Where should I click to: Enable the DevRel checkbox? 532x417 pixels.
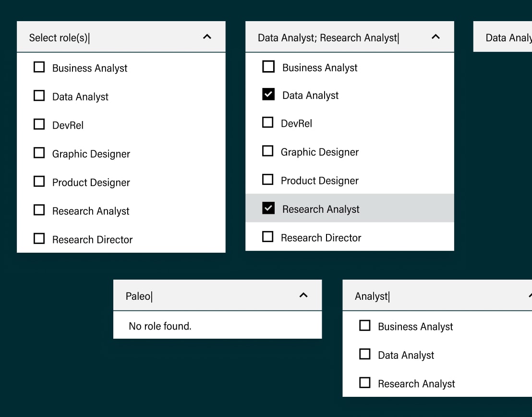point(39,124)
